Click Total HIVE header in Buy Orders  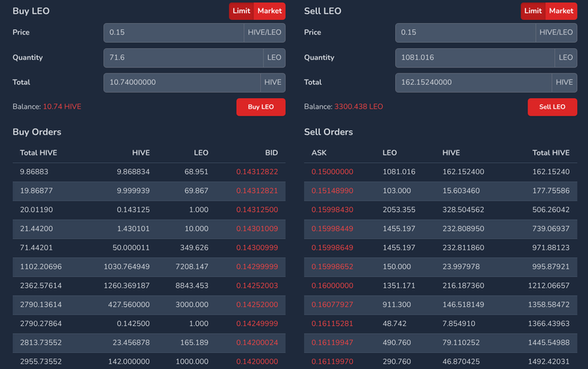click(38, 152)
